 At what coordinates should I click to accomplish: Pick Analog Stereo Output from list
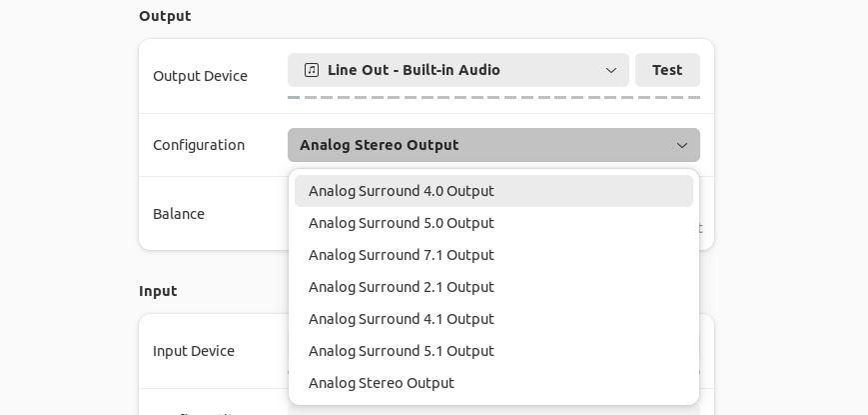(381, 383)
